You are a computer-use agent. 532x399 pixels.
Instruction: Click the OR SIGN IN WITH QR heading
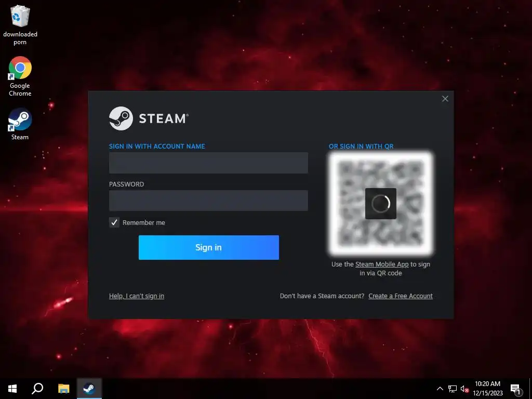click(361, 146)
